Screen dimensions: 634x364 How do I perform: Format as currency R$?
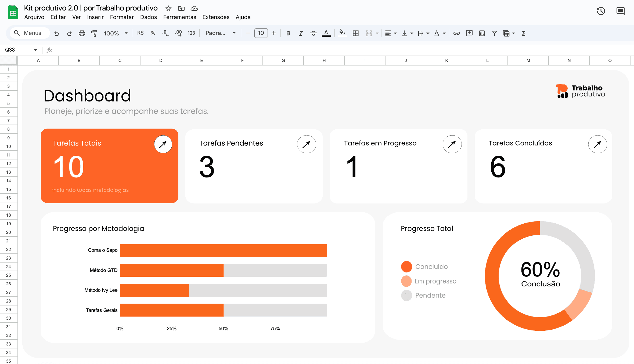pos(141,33)
